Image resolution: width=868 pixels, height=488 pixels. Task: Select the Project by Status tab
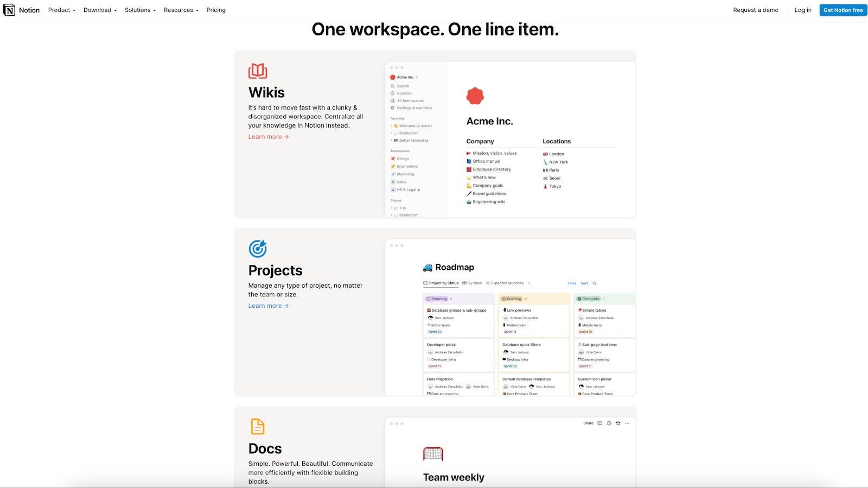click(441, 283)
